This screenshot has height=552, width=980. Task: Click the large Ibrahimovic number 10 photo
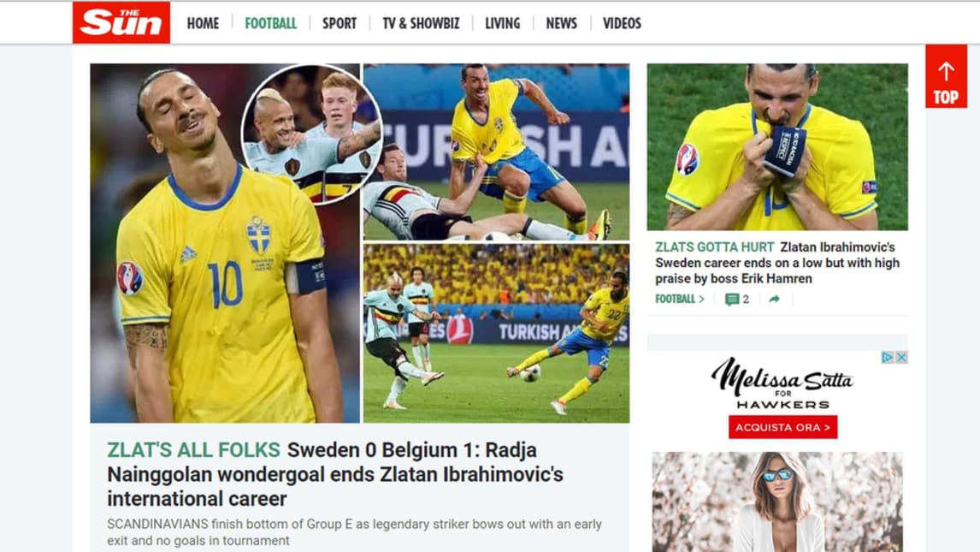coord(225,243)
